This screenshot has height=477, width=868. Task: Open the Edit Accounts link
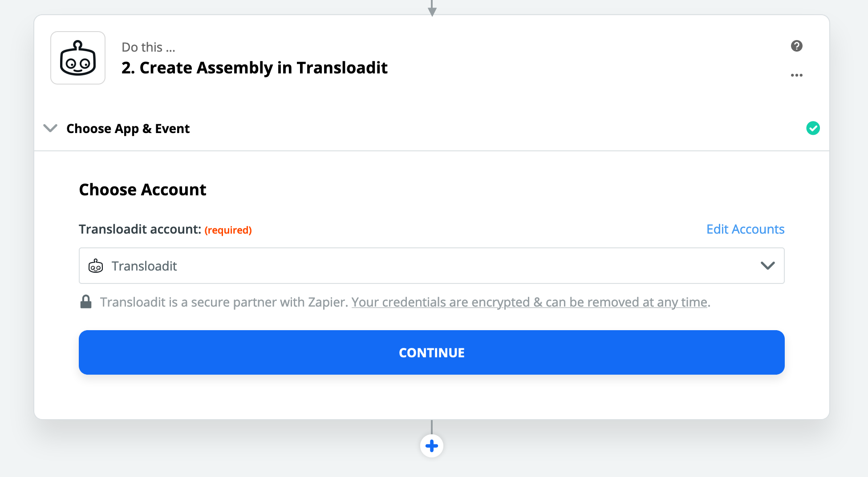pos(745,229)
